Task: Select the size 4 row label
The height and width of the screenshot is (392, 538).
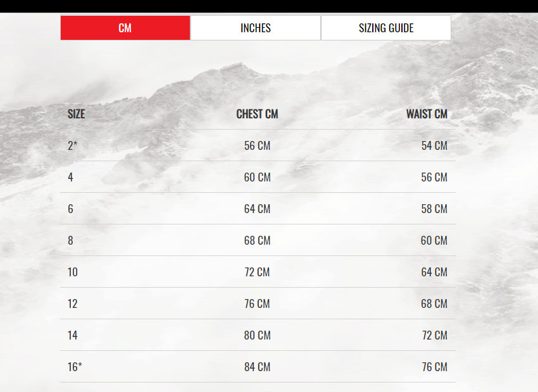Action: pos(70,177)
